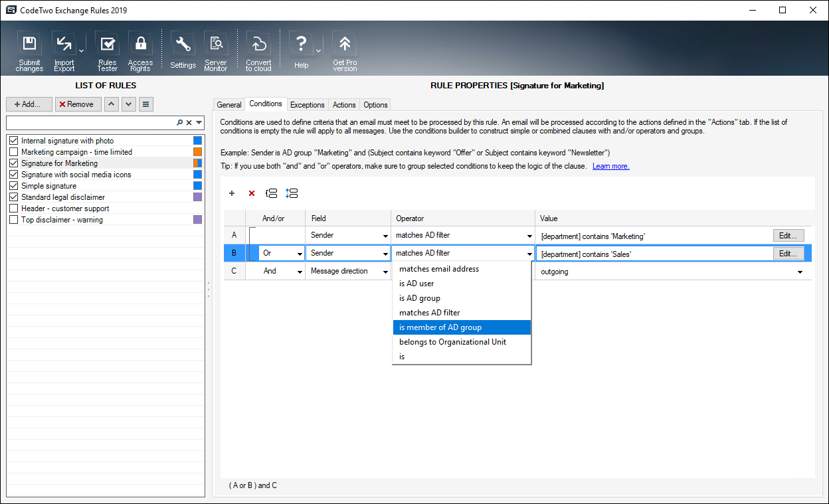Toggle the Internal signature with photo checkbox
The height and width of the screenshot is (504, 829).
point(14,141)
